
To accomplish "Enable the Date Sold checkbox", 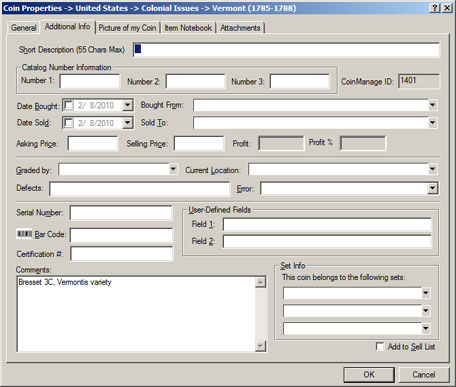I will (x=68, y=123).
